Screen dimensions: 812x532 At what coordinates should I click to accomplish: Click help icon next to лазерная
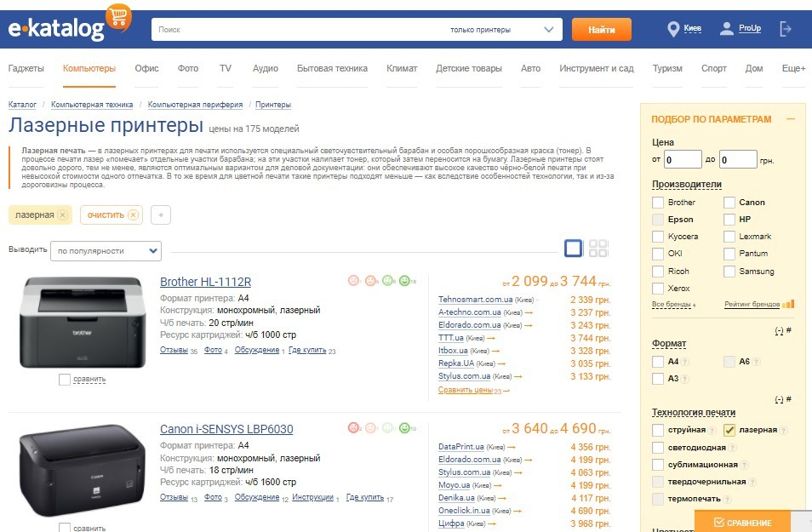point(784,430)
